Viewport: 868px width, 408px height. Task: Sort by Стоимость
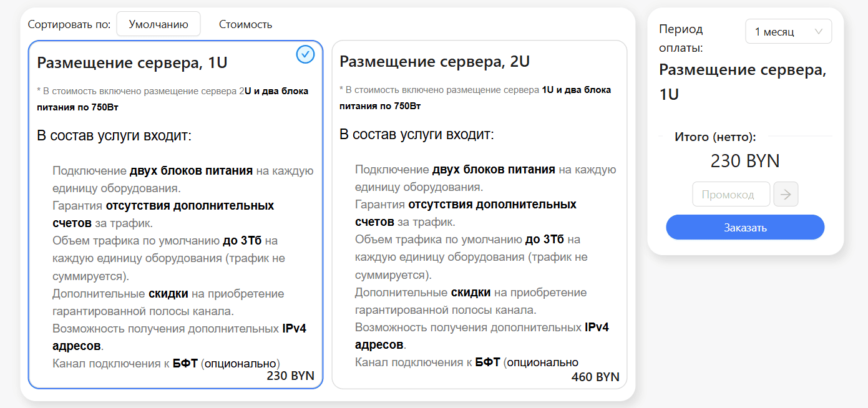coord(245,24)
